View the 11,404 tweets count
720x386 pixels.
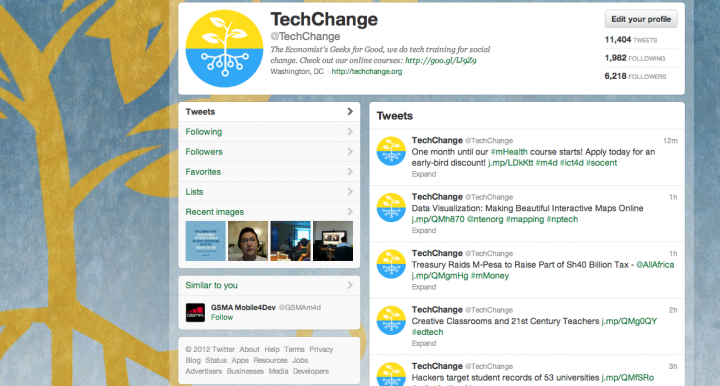point(630,40)
